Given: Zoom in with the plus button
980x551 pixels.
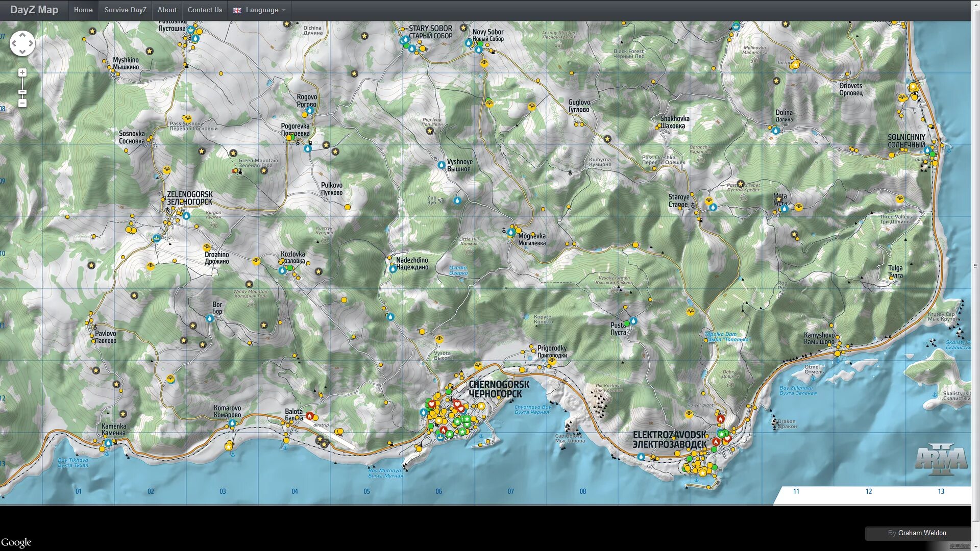Looking at the screenshot, I should (x=22, y=72).
